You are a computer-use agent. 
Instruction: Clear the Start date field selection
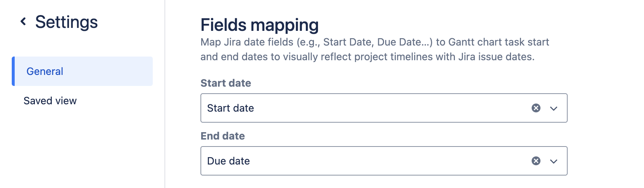pos(536,108)
